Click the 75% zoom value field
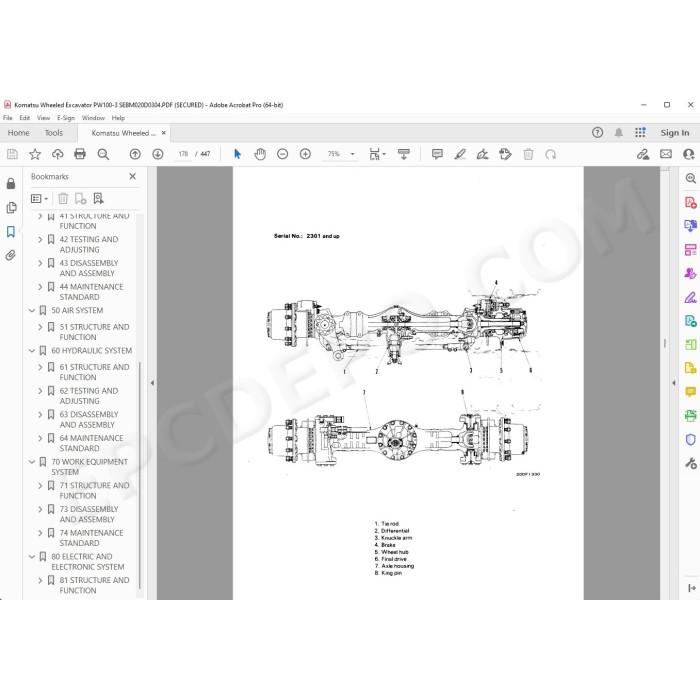This screenshot has width=700, height=700. point(334,154)
